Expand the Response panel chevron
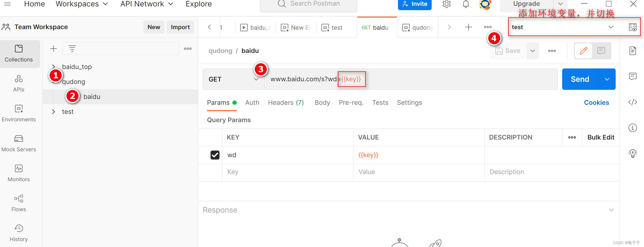This screenshot has height=247, width=644. pos(611,210)
